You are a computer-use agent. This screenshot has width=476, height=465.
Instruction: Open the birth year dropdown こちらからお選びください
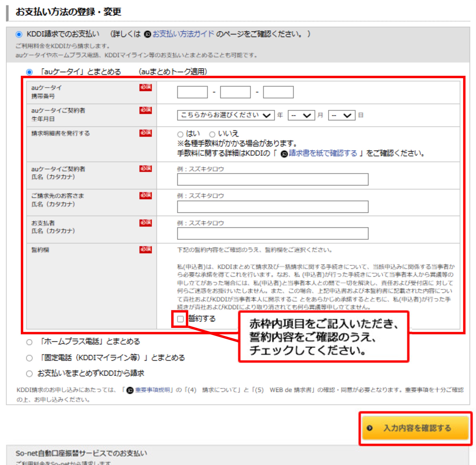(x=226, y=115)
